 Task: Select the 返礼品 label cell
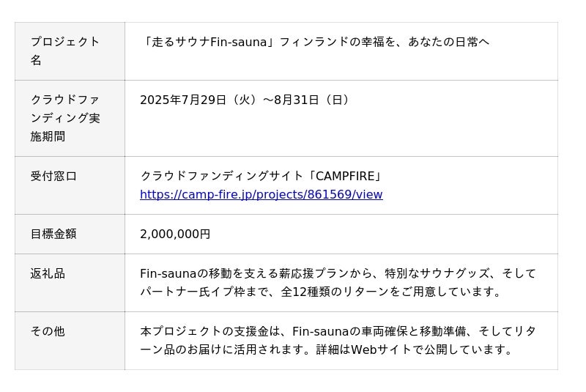click(x=48, y=273)
